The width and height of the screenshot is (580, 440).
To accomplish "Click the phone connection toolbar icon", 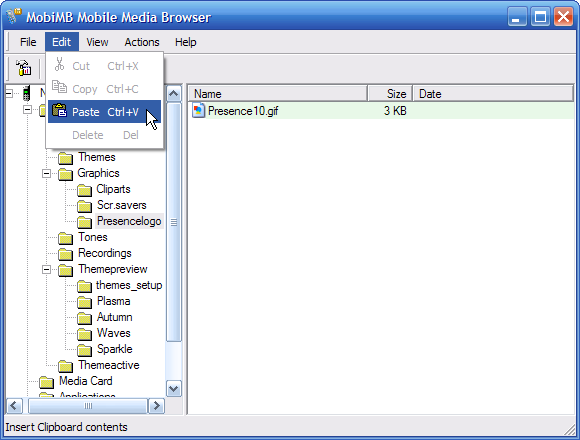I will point(23,68).
